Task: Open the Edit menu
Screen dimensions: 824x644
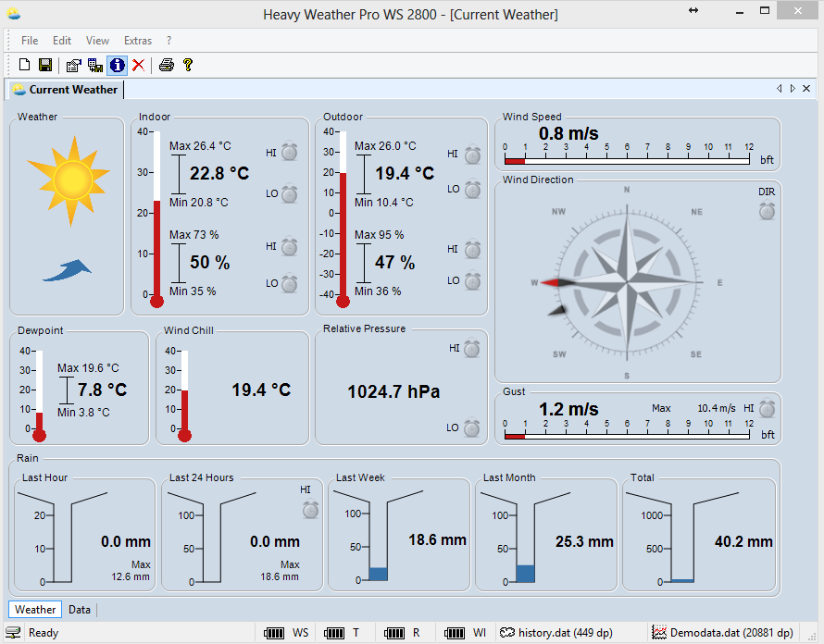Action: (x=61, y=41)
